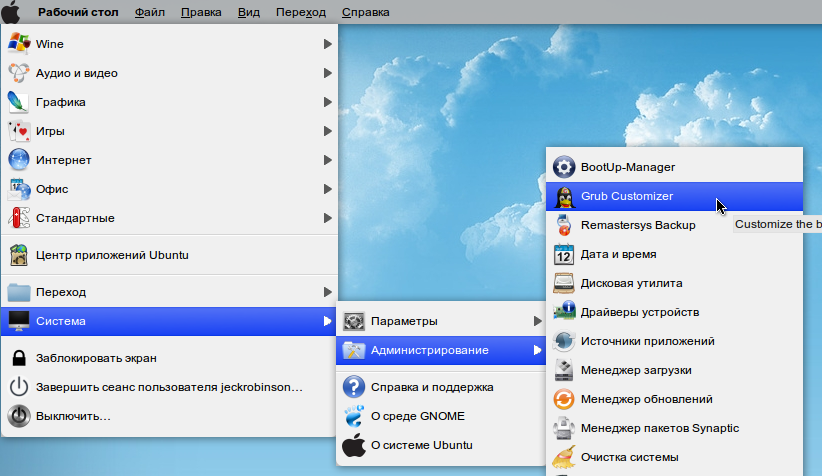Open Remastersys Backup
Viewport: 822px width, 476px height.
point(674,225)
